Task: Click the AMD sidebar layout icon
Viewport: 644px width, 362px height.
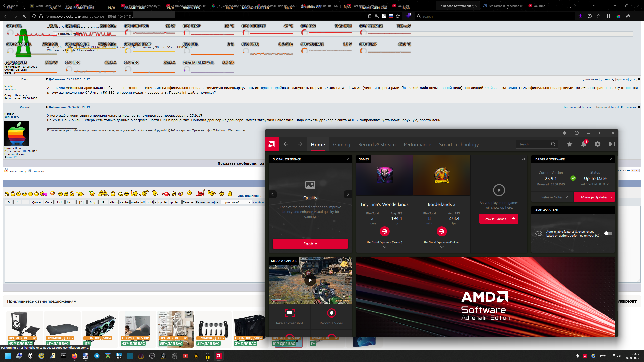Action: click(612, 144)
